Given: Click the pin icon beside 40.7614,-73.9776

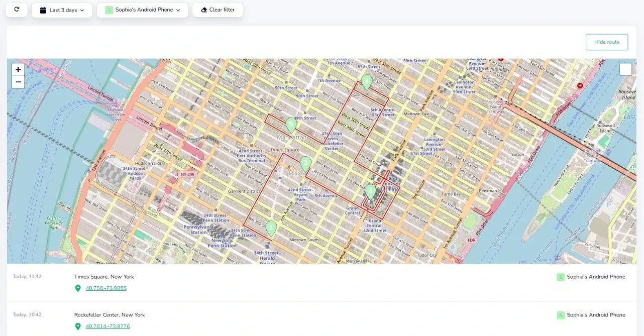Looking at the screenshot, I should tap(78, 326).
